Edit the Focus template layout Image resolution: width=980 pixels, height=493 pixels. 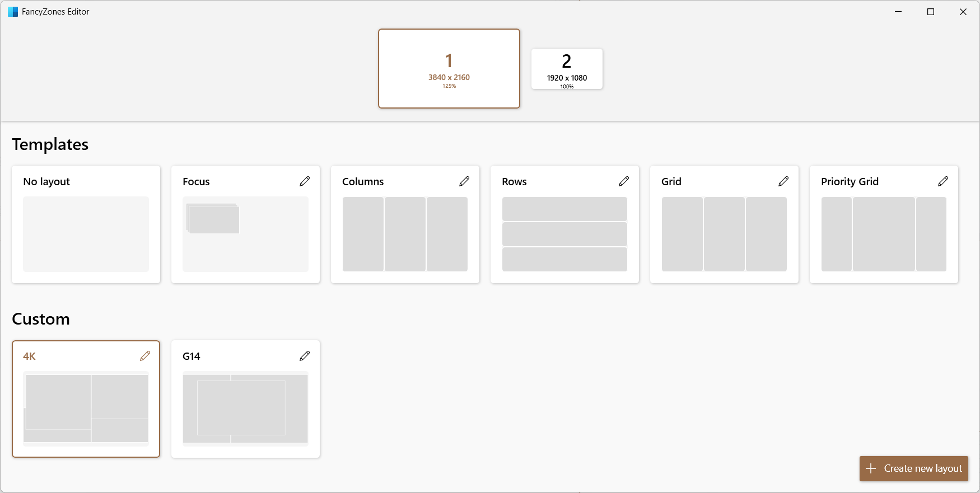[x=305, y=181]
